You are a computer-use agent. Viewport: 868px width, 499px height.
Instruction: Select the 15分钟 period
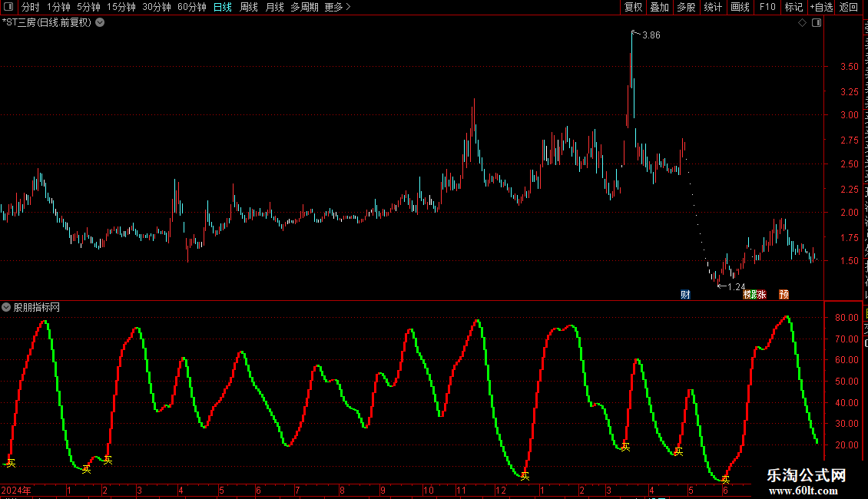click(121, 7)
